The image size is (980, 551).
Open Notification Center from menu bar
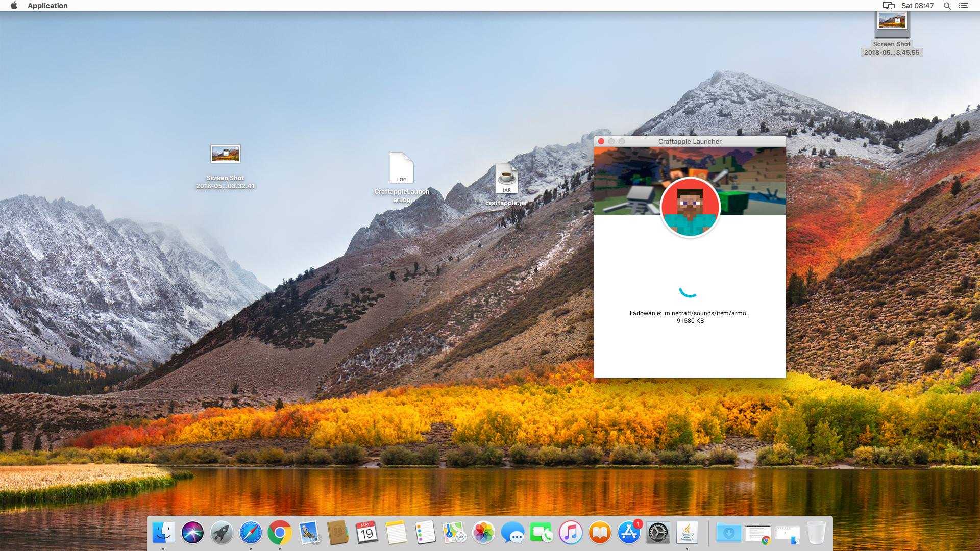click(963, 6)
